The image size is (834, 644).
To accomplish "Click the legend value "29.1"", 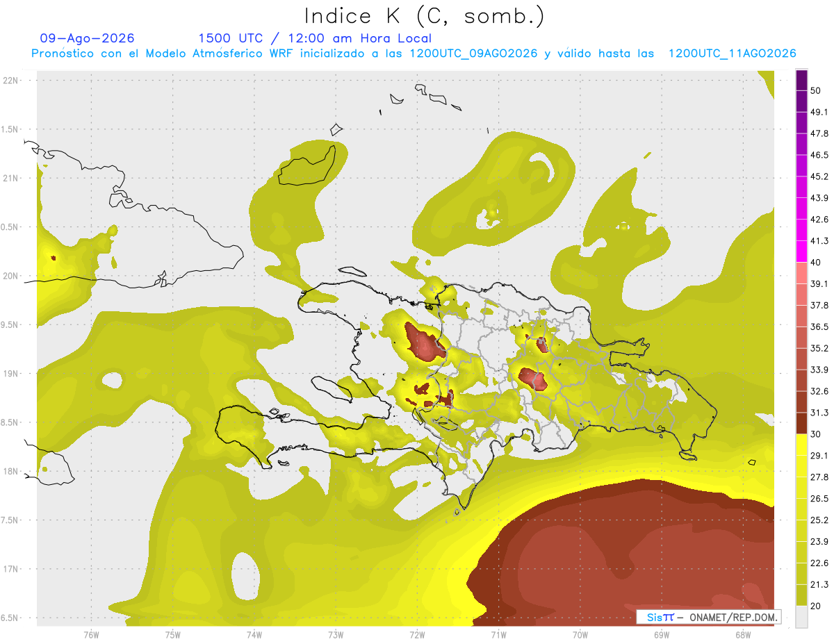I will (819, 455).
